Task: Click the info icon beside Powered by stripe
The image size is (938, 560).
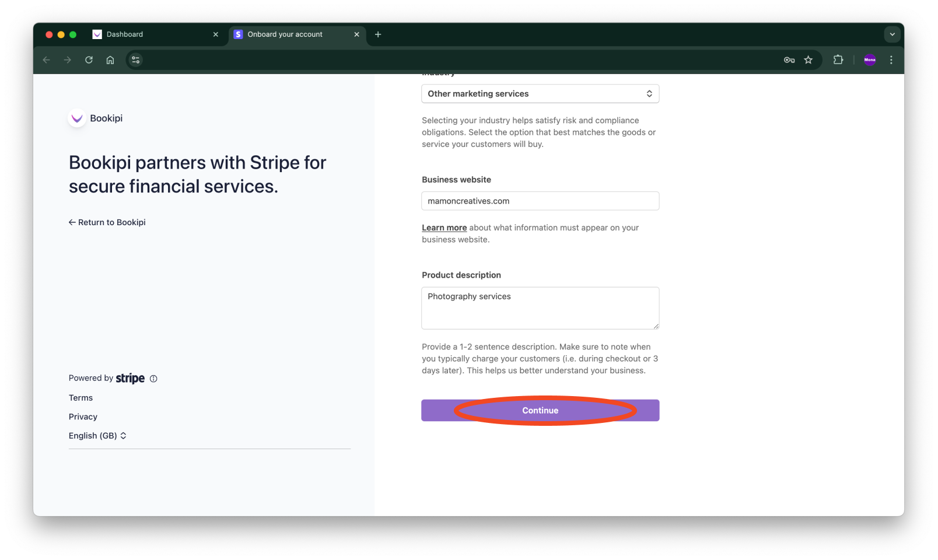Action: point(153,378)
